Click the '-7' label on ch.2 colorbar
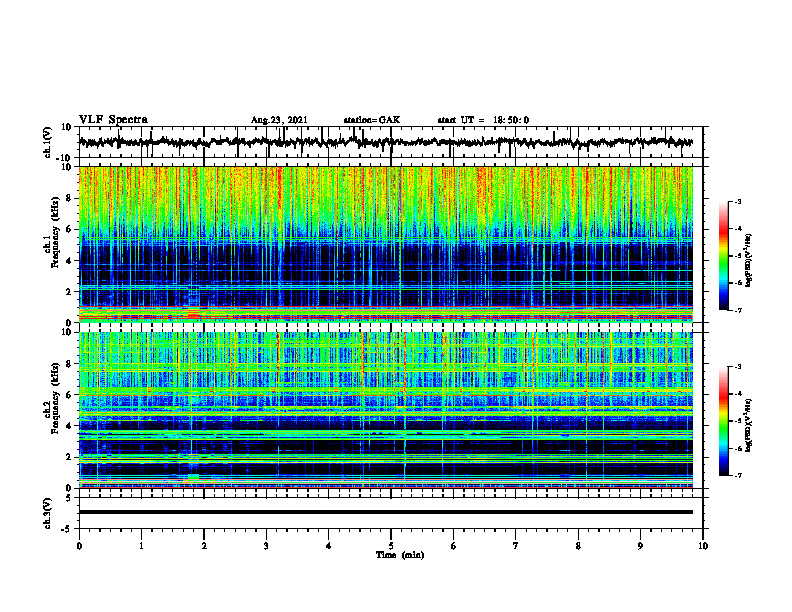 (x=737, y=476)
